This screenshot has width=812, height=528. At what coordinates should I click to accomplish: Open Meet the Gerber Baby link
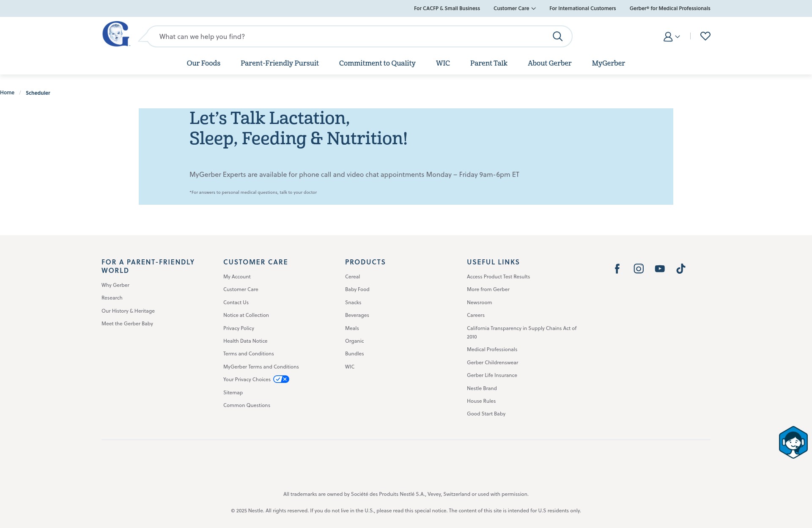click(x=127, y=324)
